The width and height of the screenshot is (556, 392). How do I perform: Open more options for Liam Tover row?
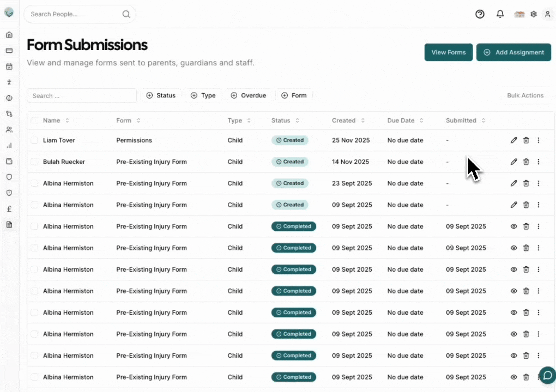coord(539,140)
